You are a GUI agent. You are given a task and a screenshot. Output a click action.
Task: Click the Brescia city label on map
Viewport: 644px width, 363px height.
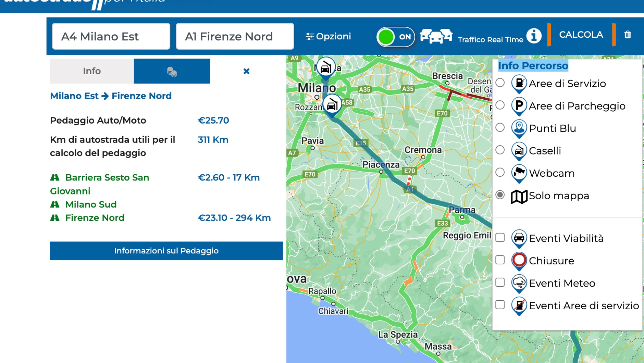pos(447,76)
